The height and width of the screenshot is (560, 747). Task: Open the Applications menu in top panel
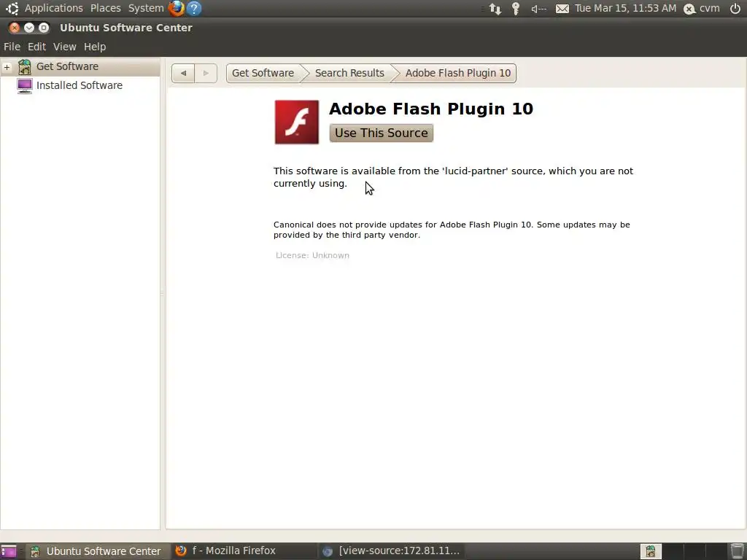click(53, 8)
